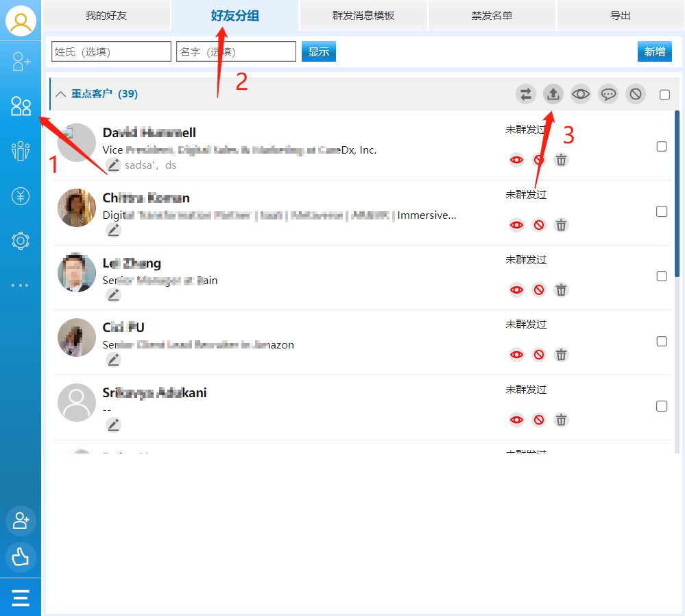
Task: Edit the note for David Hummell
Action: [x=114, y=165]
